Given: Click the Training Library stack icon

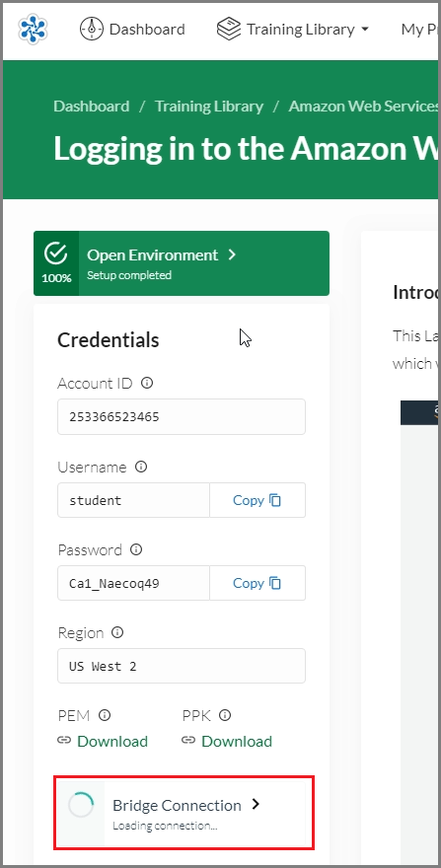Looking at the screenshot, I should [x=228, y=29].
